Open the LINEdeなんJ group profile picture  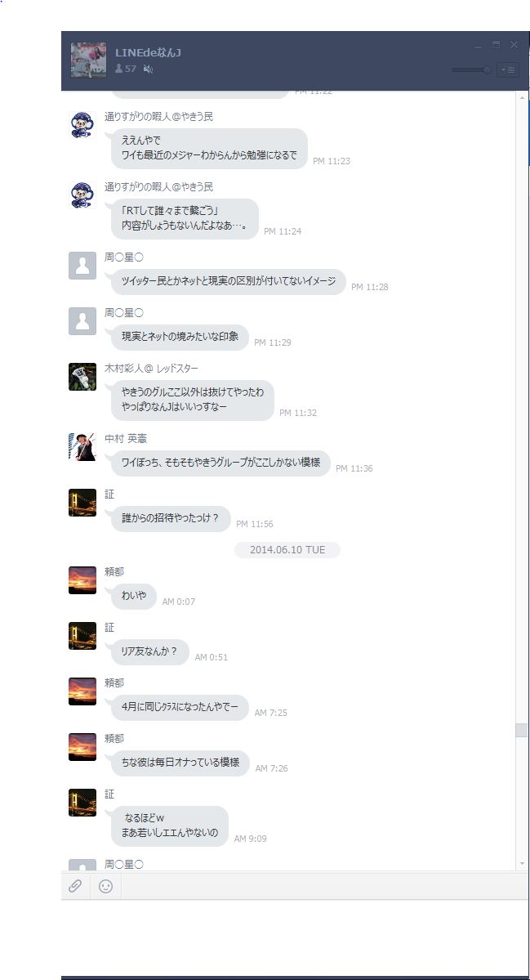coord(88,60)
